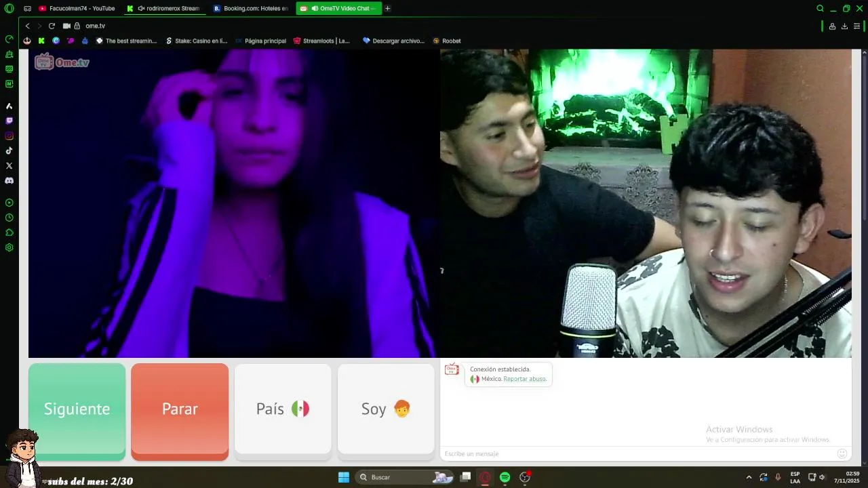Screen dimensions: 868x488
Task: Reload the ome.tv page
Action: point(52,26)
